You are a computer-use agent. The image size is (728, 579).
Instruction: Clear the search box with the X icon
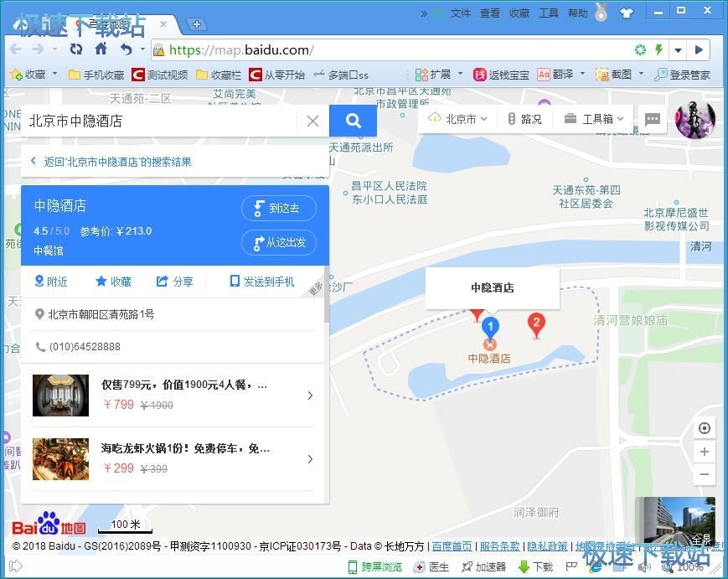click(313, 121)
